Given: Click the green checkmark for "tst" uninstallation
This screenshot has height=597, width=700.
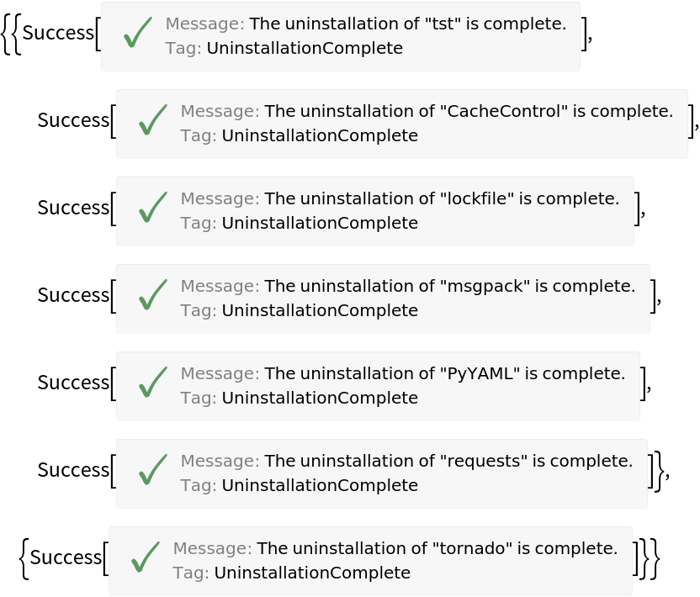Looking at the screenshot, I should 137,34.
